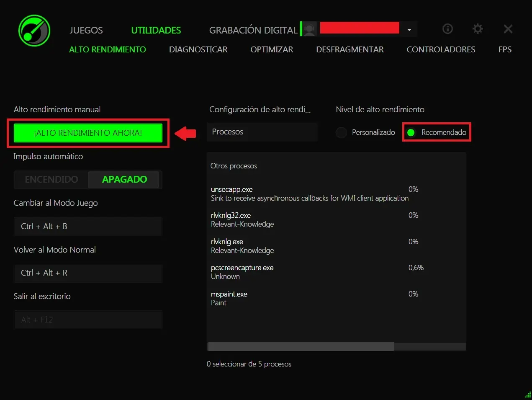Open settings using the gear icon
Viewport: 532px width, 400px height.
click(x=477, y=29)
